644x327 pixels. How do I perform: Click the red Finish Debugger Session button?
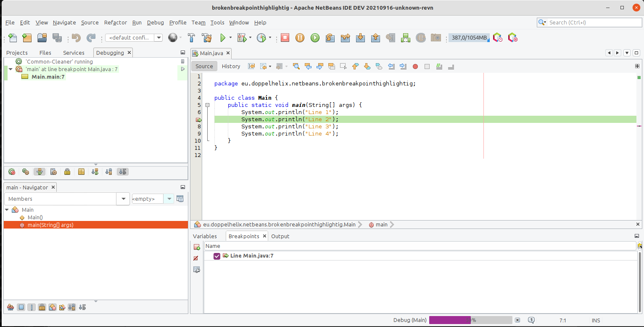point(285,38)
